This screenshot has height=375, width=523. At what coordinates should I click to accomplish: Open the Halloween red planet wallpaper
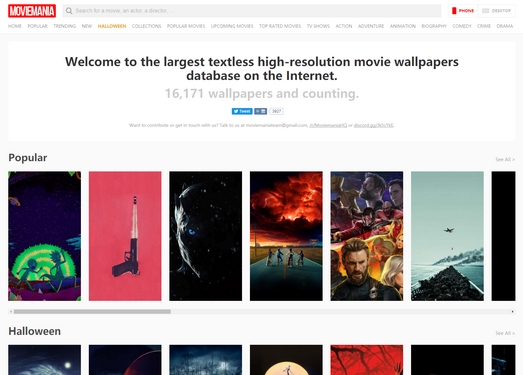(125, 360)
